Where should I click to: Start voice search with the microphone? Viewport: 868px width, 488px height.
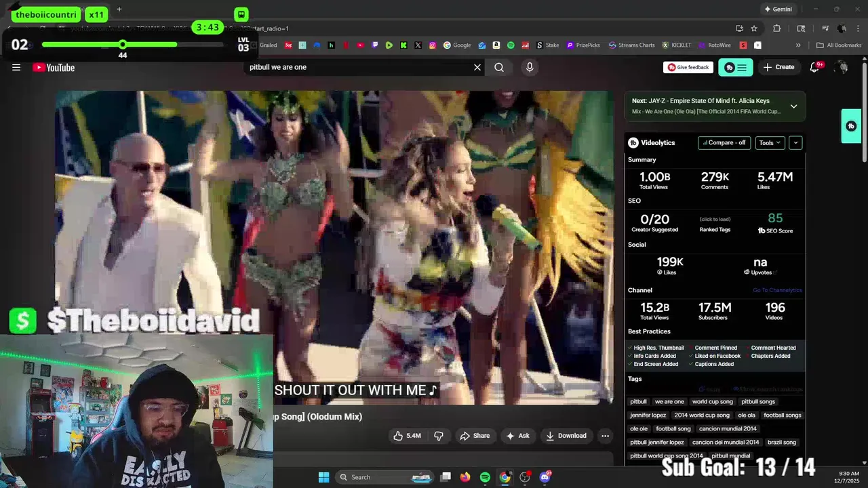530,67
